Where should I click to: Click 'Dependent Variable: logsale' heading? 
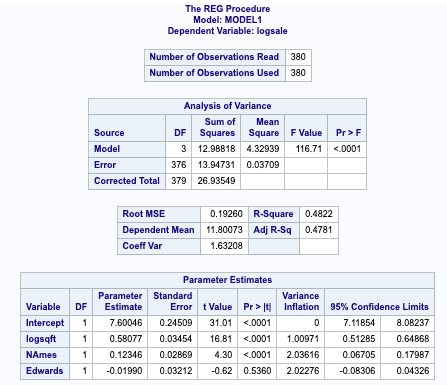227,31
